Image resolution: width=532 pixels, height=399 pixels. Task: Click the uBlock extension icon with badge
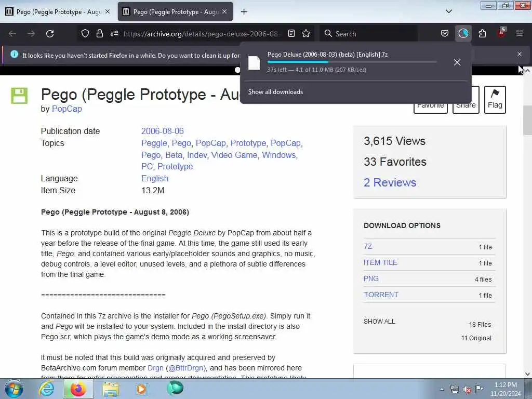501,33
